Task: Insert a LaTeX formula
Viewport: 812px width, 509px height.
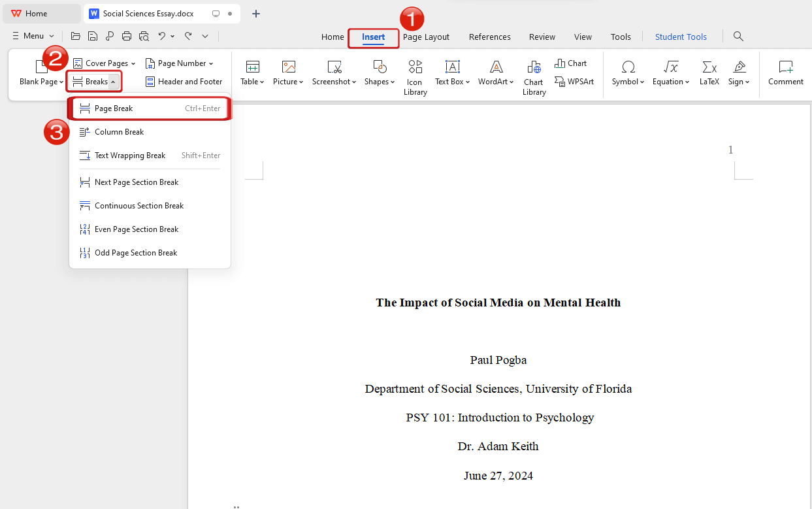Action: click(x=709, y=73)
